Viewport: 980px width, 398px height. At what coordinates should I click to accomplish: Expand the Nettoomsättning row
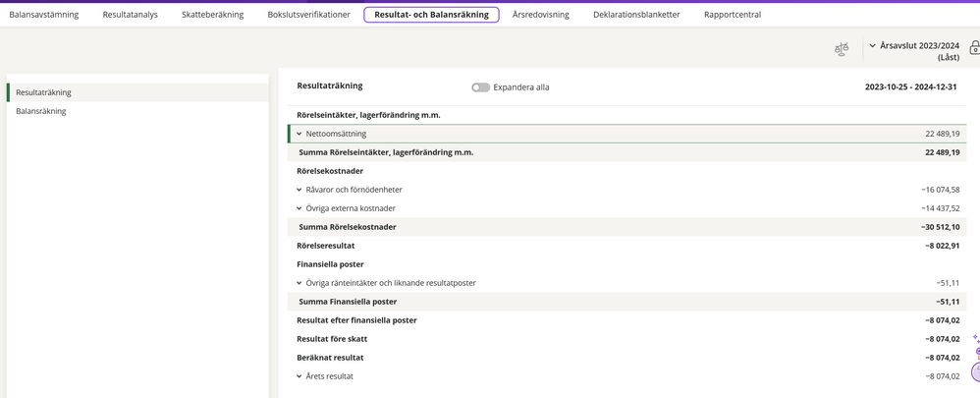pos(299,134)
